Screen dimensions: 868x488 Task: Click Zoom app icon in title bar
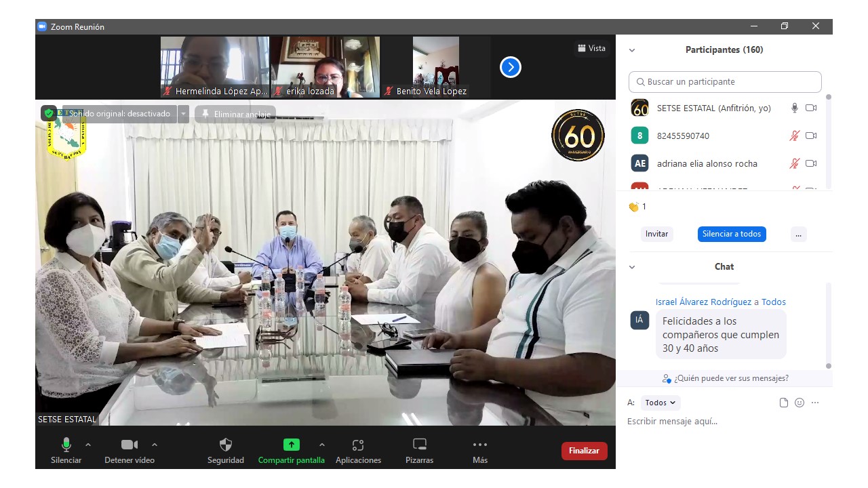[42, 26]
